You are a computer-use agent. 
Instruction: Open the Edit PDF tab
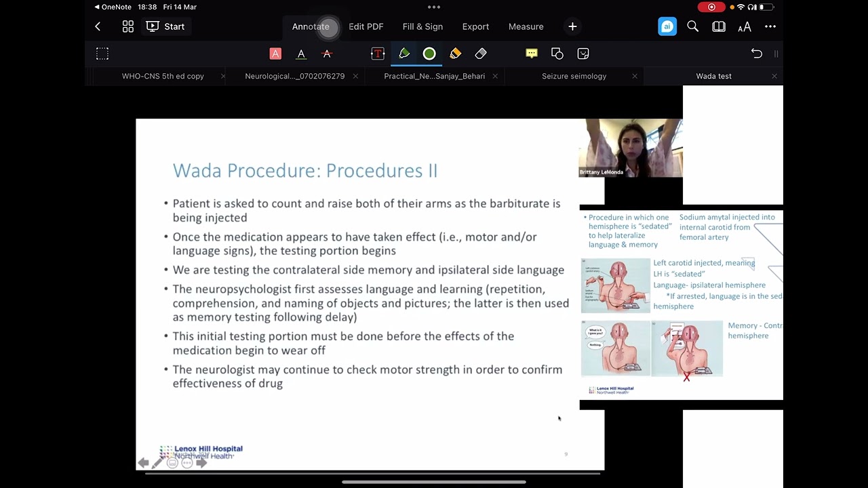(x=366, y=26)
